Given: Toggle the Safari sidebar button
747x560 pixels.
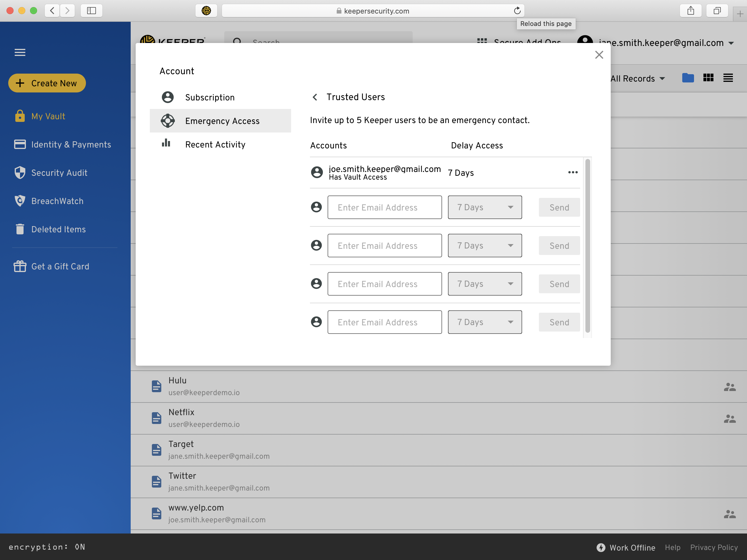Looking at the screenshot, I should click(92, 11).
